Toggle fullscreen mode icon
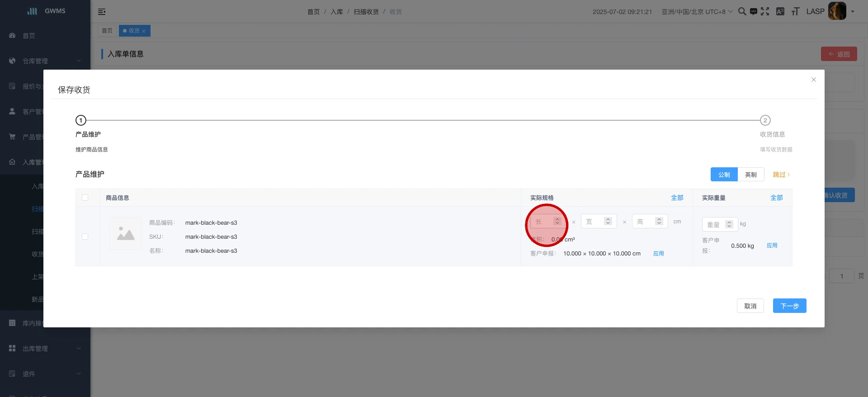The image size is (868, 397). (x=765, y=11)
